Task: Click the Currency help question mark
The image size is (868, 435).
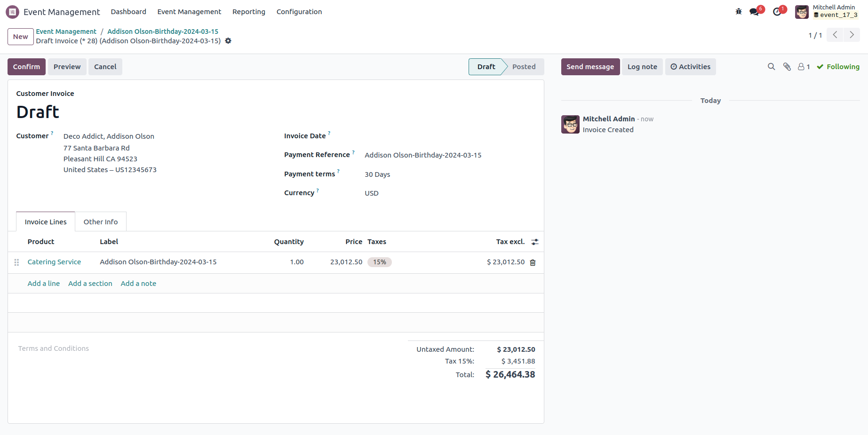Action: pos(318,190)
